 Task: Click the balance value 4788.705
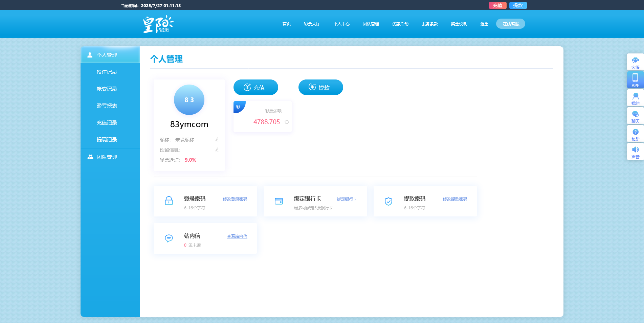click(267, 122)
